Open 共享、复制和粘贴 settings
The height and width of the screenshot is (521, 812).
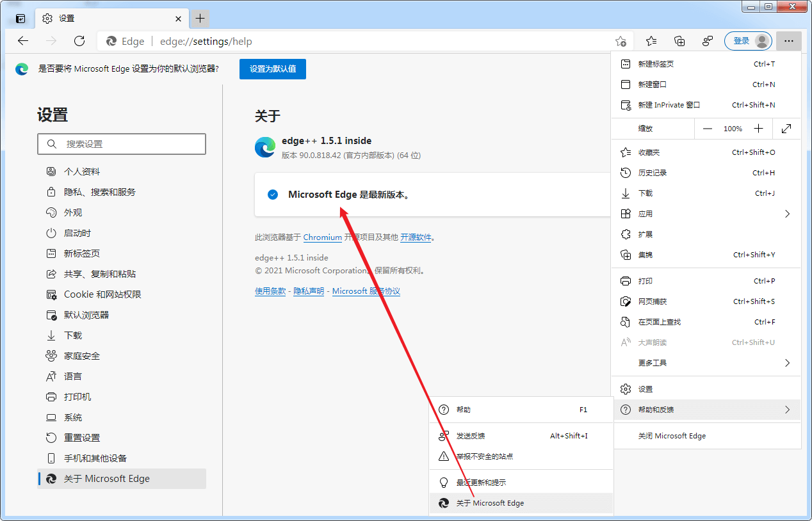pyautogui.click(x=122, y=274)
